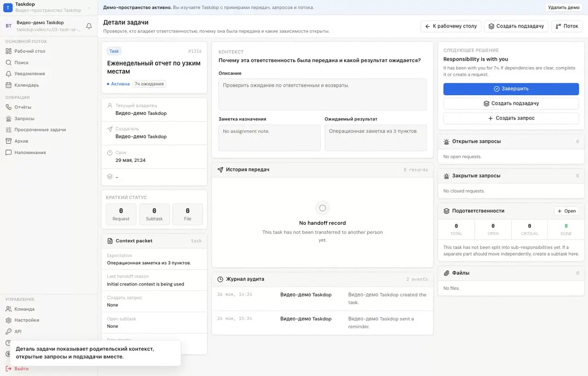This screenshot has width=588, height=376.
Task: Click the Open button in Подответственности
Action: click(566, 211)
